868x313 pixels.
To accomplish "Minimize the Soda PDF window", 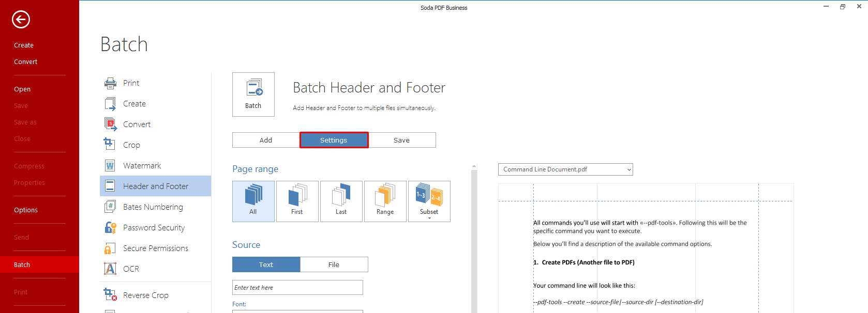I will tap(826, 7).
